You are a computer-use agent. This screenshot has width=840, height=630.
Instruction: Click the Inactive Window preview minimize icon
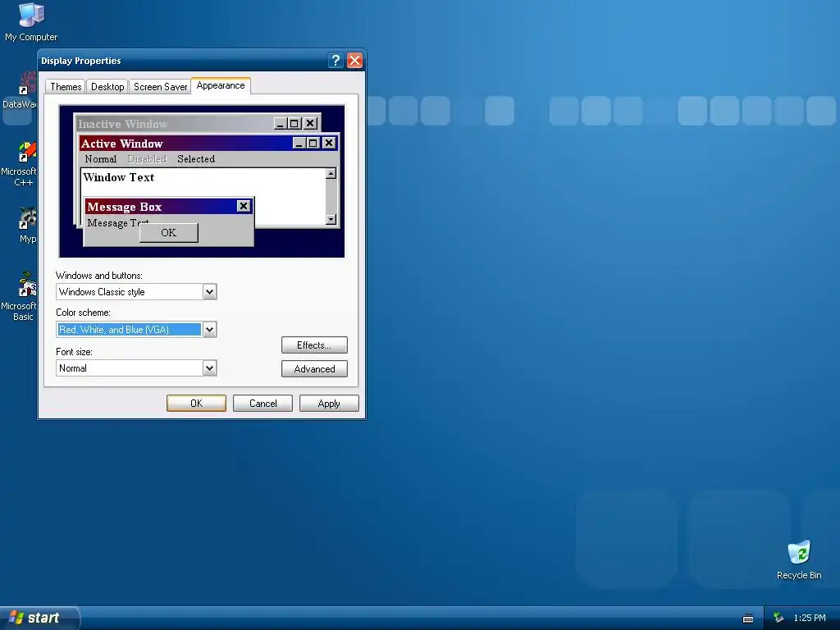coord(281,124)
